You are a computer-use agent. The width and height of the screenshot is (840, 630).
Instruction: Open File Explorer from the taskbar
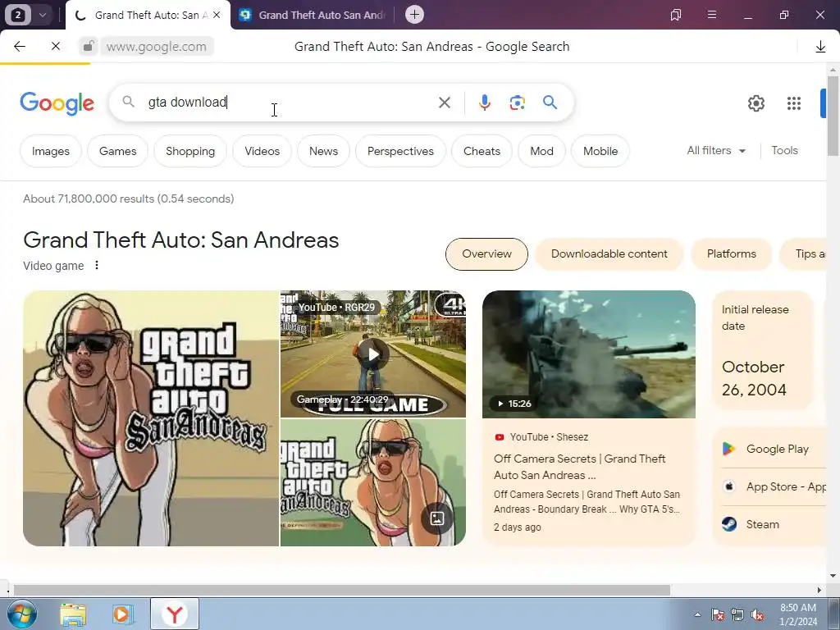pos(73,614)
